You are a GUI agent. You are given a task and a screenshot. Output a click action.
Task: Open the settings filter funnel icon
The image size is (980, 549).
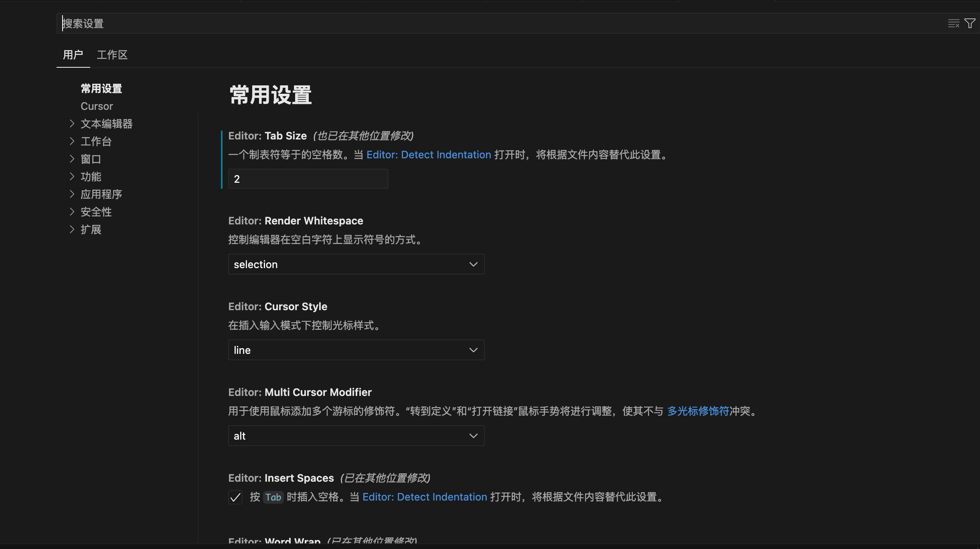[x=970, y=24]
